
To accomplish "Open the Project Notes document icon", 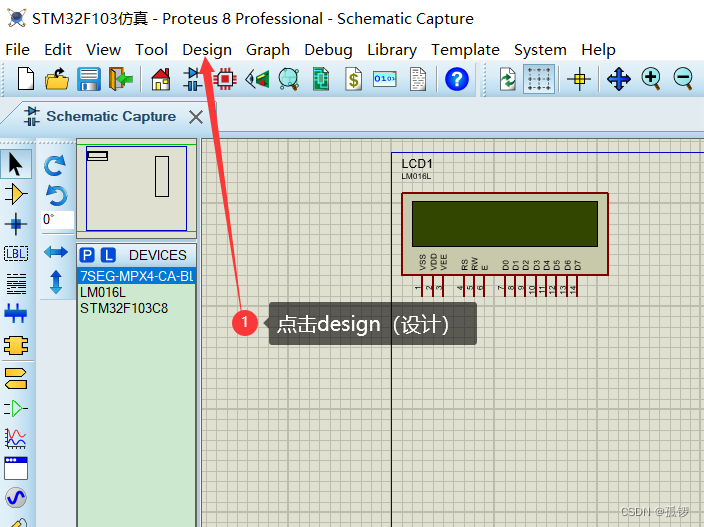I will click(418, 79).
